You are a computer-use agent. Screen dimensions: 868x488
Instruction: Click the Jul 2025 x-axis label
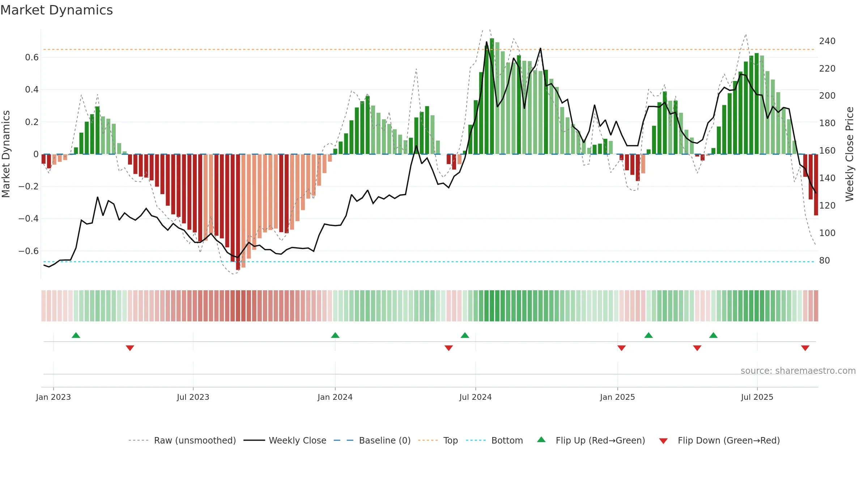click(757, 397)
